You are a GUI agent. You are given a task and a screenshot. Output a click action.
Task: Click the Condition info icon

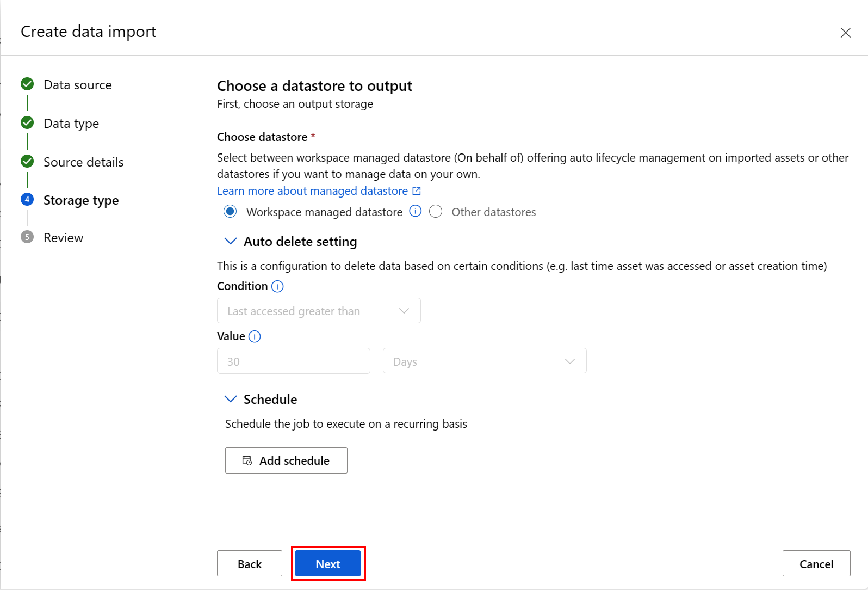click(x=277, y=286)
